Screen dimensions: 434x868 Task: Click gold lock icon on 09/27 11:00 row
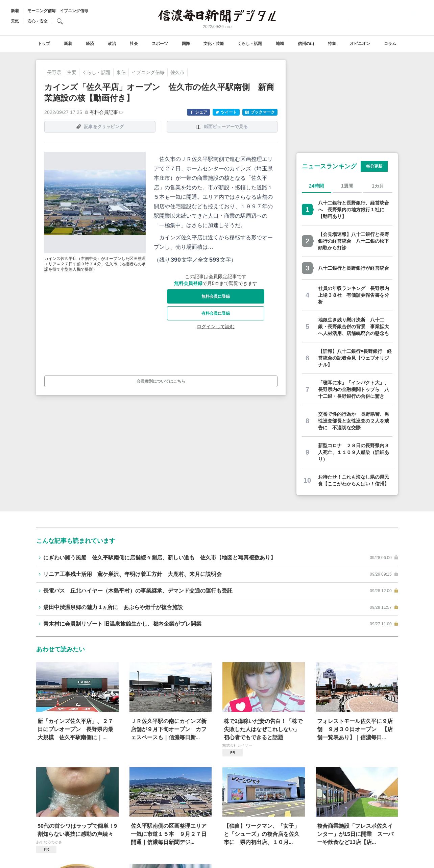click(x=396, y=624)
